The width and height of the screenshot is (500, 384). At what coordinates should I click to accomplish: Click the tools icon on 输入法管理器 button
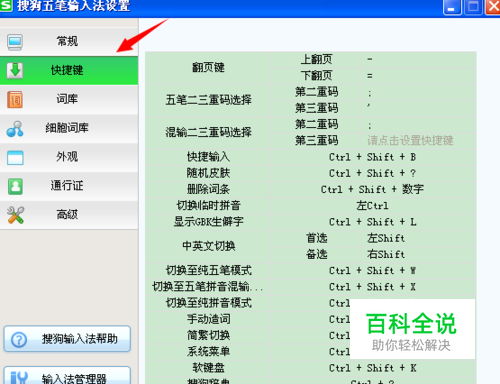pyautogui.click(x=19, y=378)
